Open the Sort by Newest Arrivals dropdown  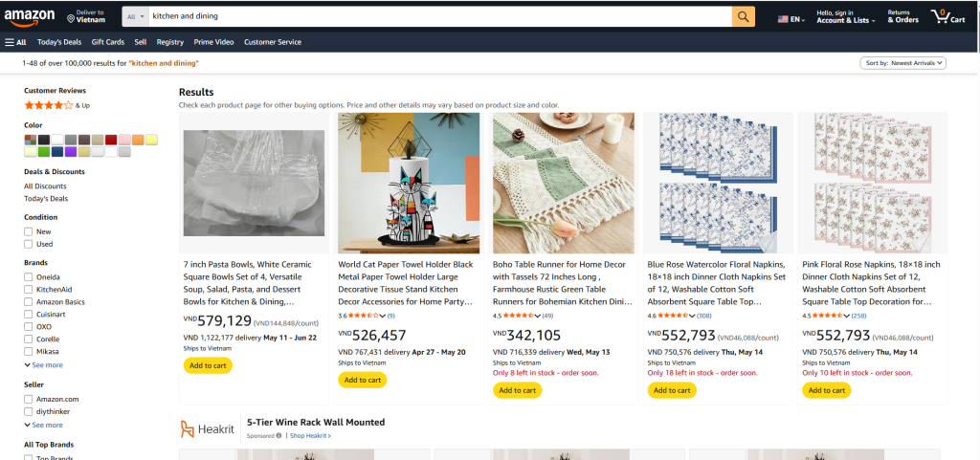[x=903, y=63]
